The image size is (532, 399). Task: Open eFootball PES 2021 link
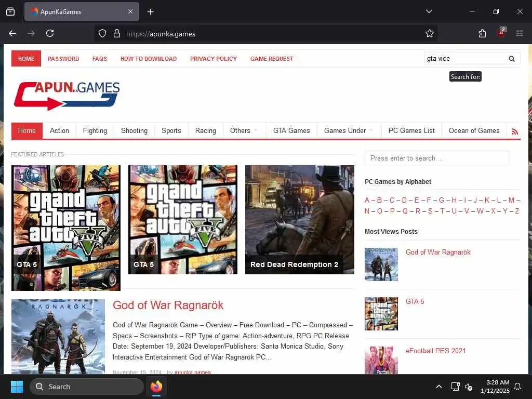point(436,351)
